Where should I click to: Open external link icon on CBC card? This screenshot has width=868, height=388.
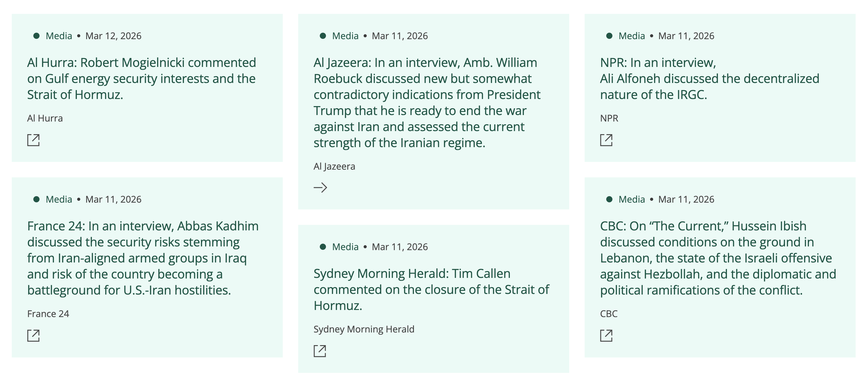tap(606, 336)
